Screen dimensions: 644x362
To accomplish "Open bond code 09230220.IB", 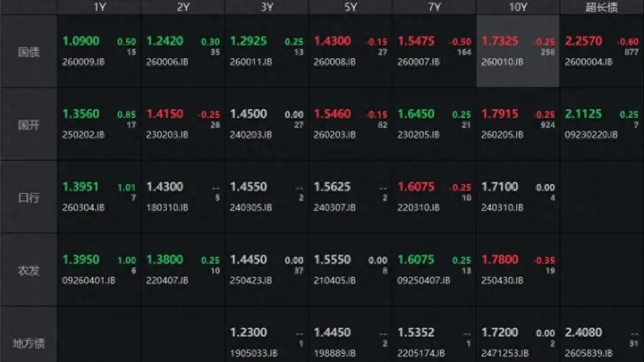I will (x=591, y=135).
